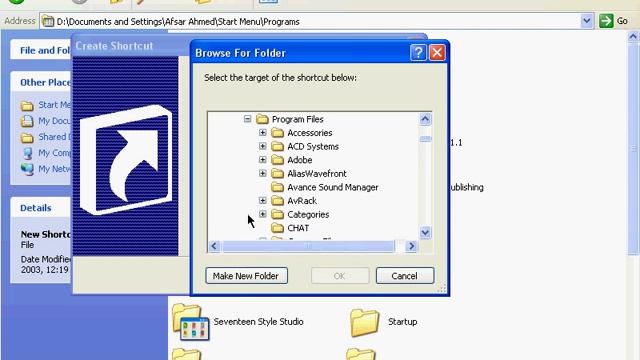Collapse the Program Files tree node
This screenshot has height=360, width=640.
tap(247, 119)
